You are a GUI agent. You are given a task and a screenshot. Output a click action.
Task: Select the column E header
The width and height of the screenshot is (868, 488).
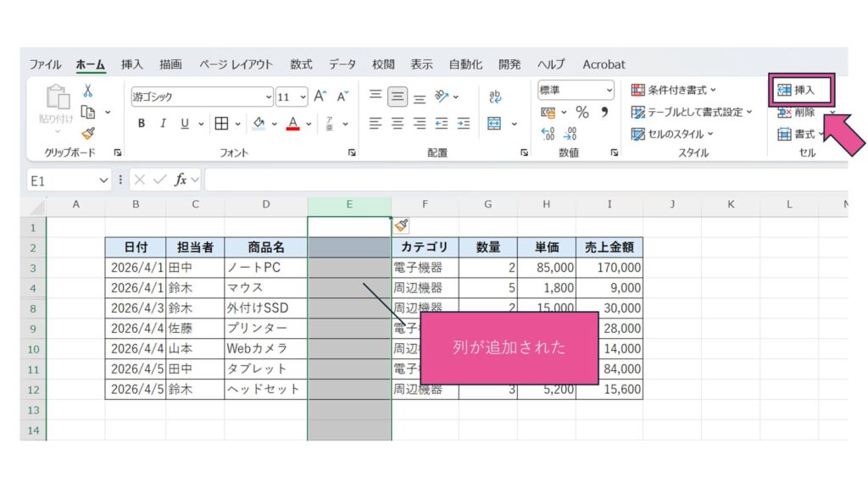pos(349,205)
